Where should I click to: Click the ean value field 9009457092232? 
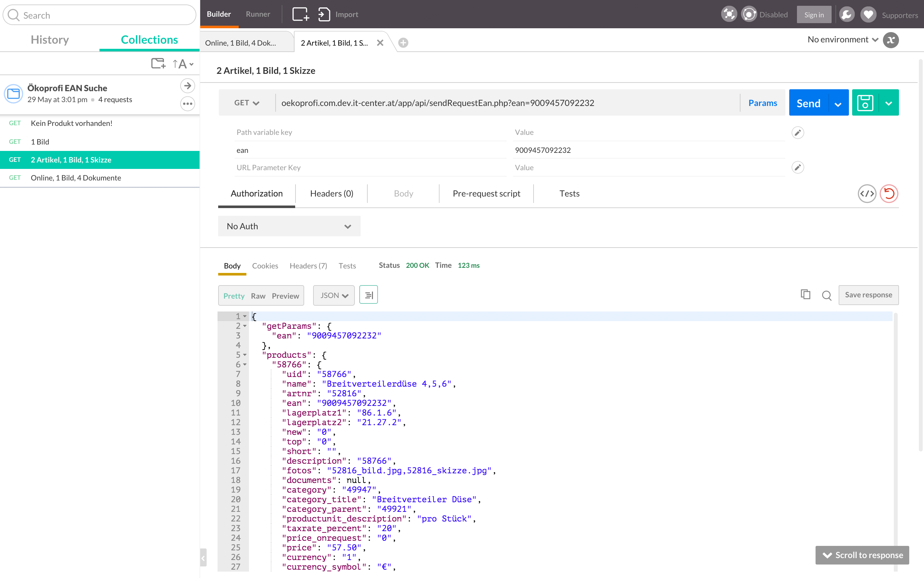[x=649, y=150]
